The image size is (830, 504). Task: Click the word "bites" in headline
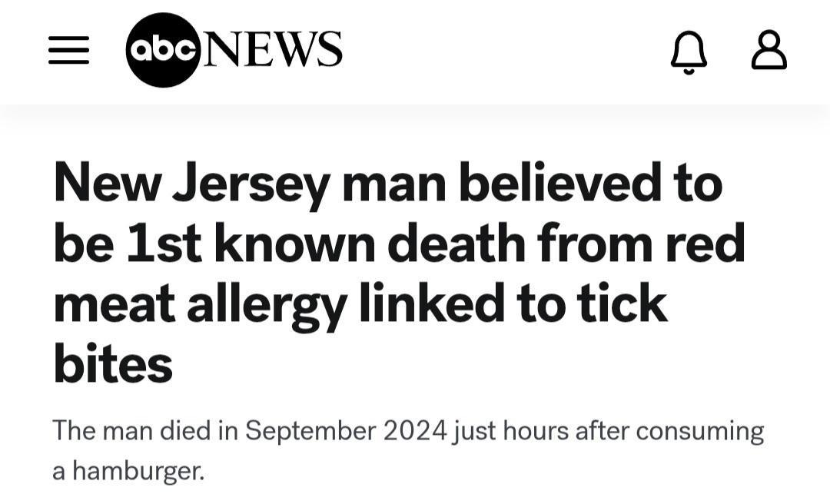click(x=112, y=364)
